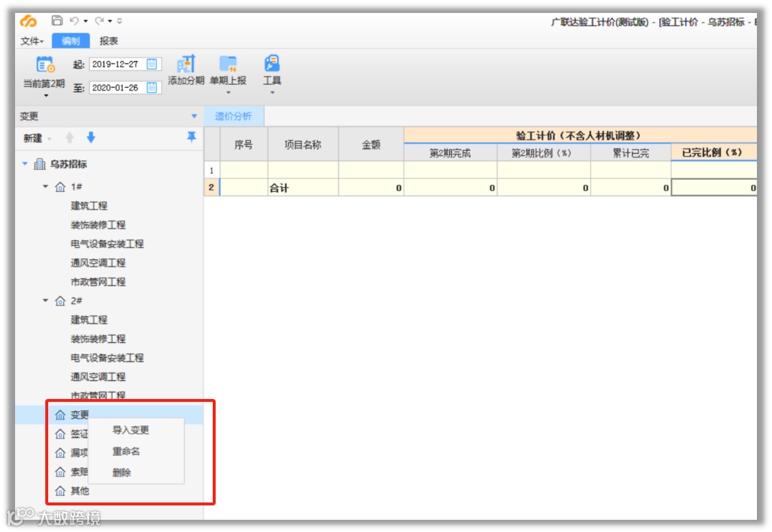
Task: Click the redo arrow icon
Action: [x=99, y=21]
